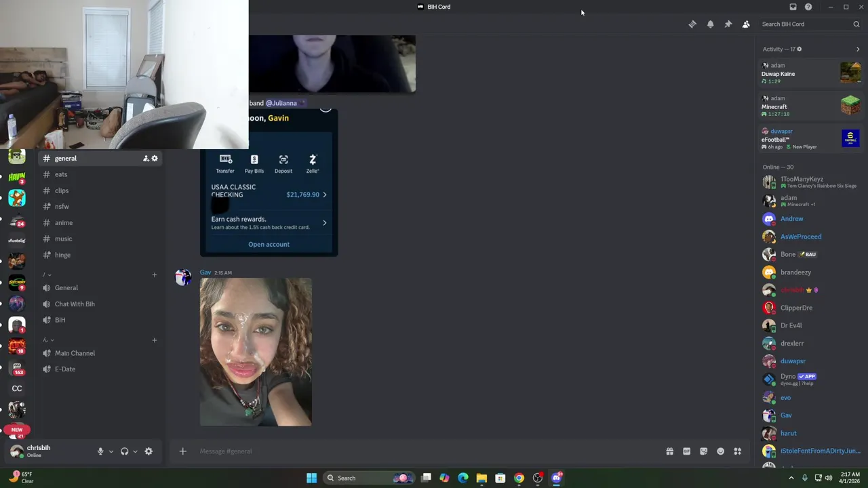Open File Explorer from taskbar

click(x=481, y=478)
